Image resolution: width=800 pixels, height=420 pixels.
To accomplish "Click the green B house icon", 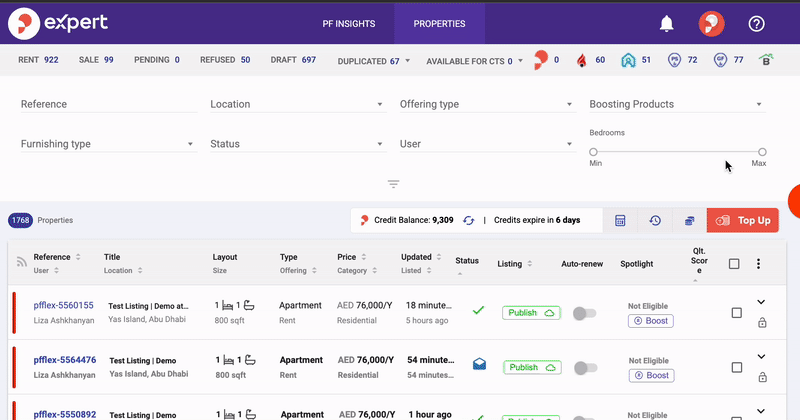I will (x=766, y=60).
